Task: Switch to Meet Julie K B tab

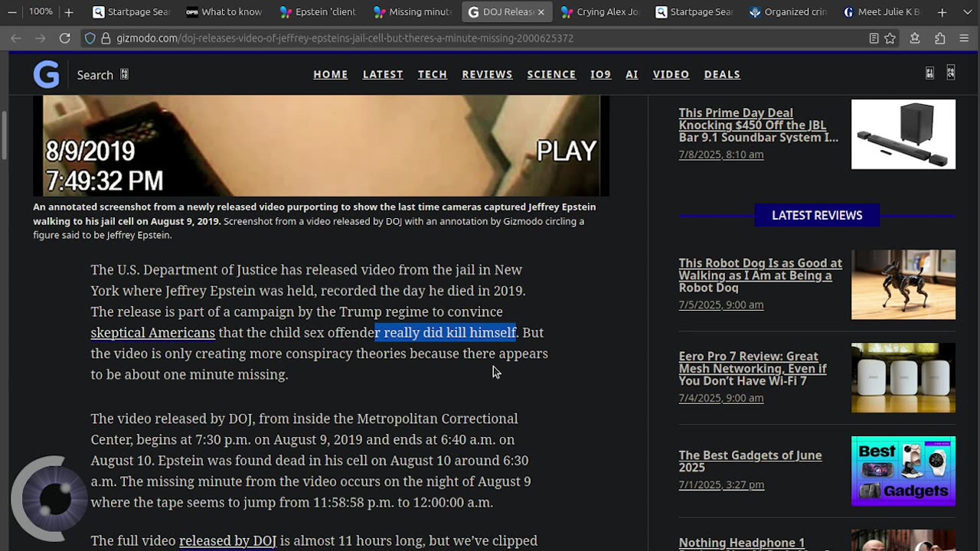Action: click(880, 12)
